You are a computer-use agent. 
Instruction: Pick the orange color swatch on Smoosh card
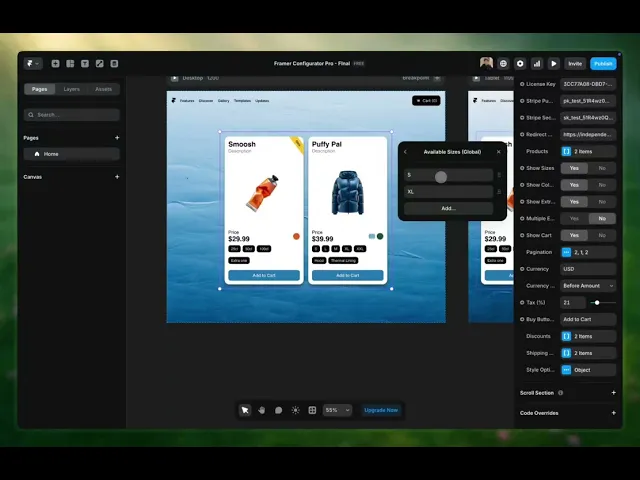(296, 236)
